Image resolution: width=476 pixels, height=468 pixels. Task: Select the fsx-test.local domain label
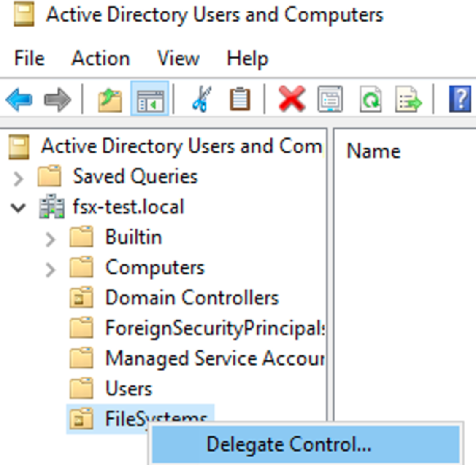pyautogui.click(x=128, y=206)
